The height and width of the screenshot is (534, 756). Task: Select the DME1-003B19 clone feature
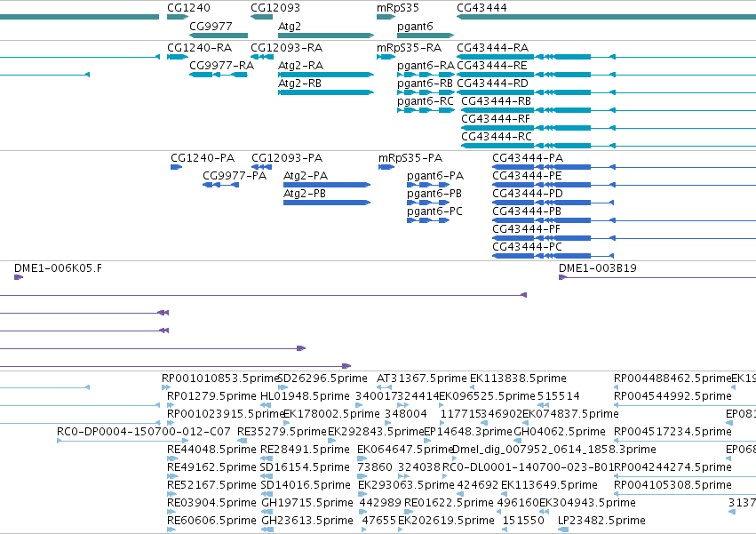pos(657,277)
